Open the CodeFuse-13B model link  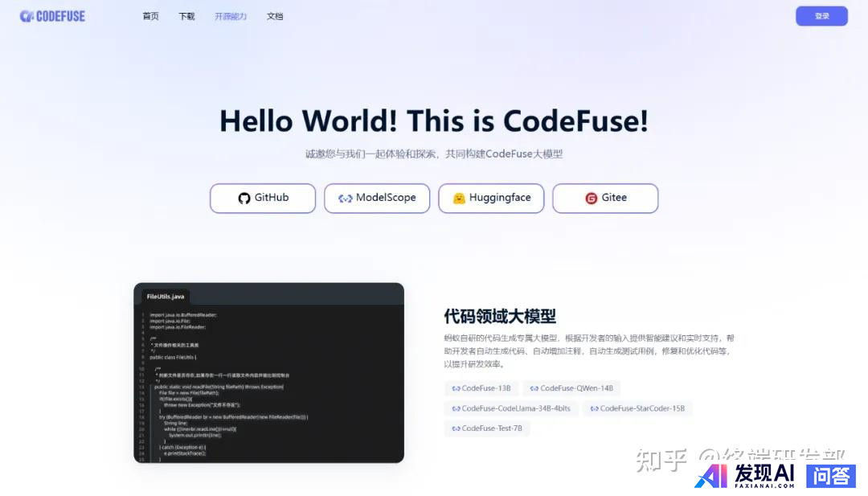pos(481,388)
